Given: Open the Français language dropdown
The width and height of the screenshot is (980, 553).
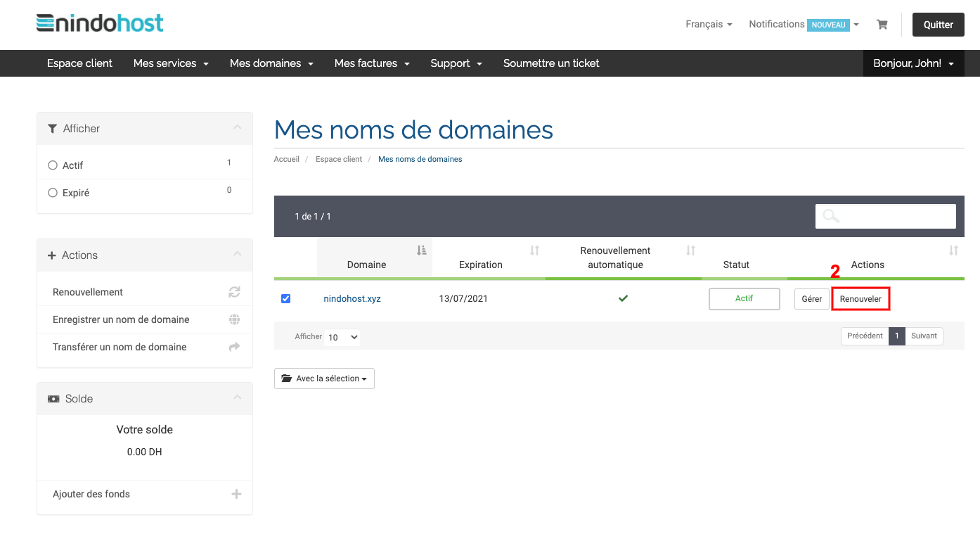Looking at the screenshot, I should click(709, 24).
